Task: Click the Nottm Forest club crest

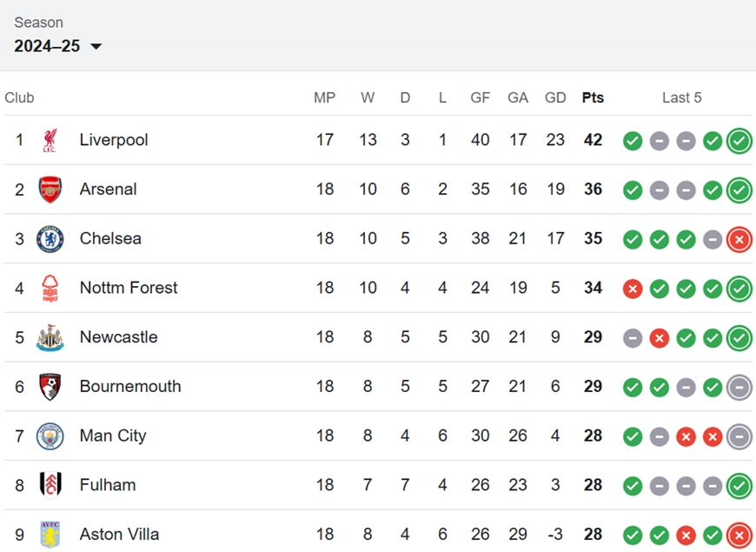Action: coord(50,288)
